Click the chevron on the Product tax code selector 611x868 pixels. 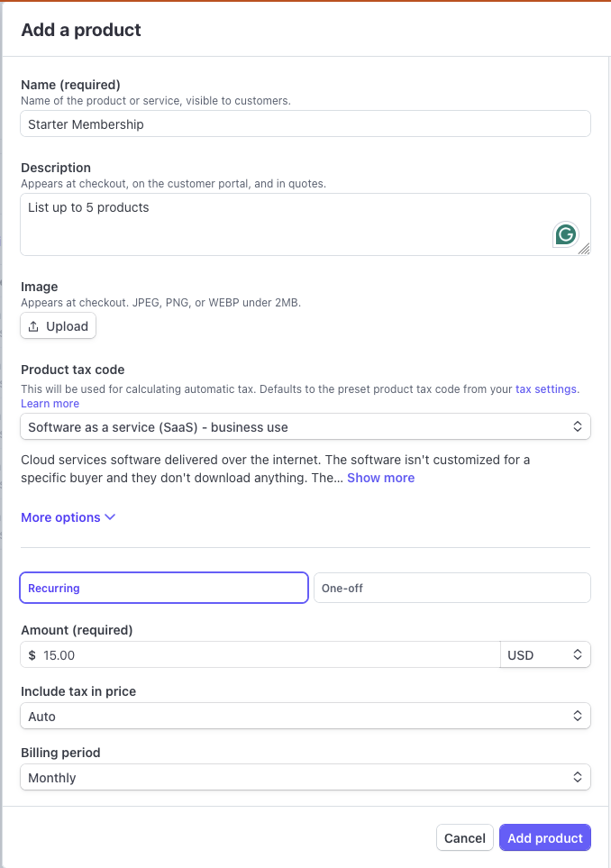tap(578, 426)
